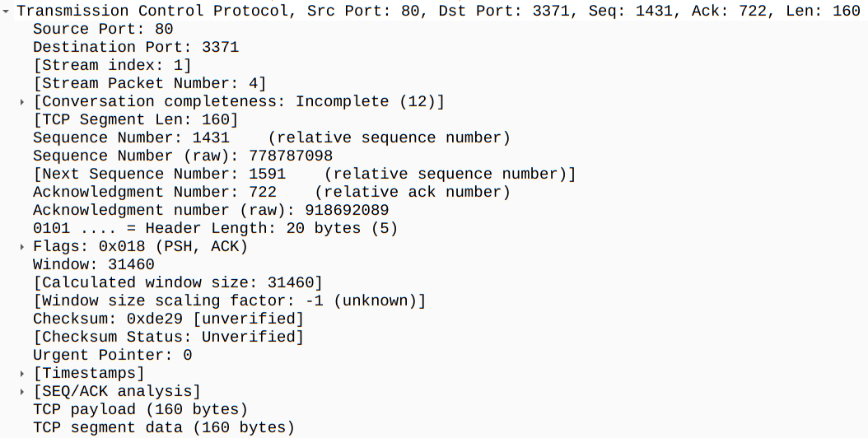Select the Checksum: 0xde29 field
This screenshot has height=438, width=868.
tap(168, 319)
